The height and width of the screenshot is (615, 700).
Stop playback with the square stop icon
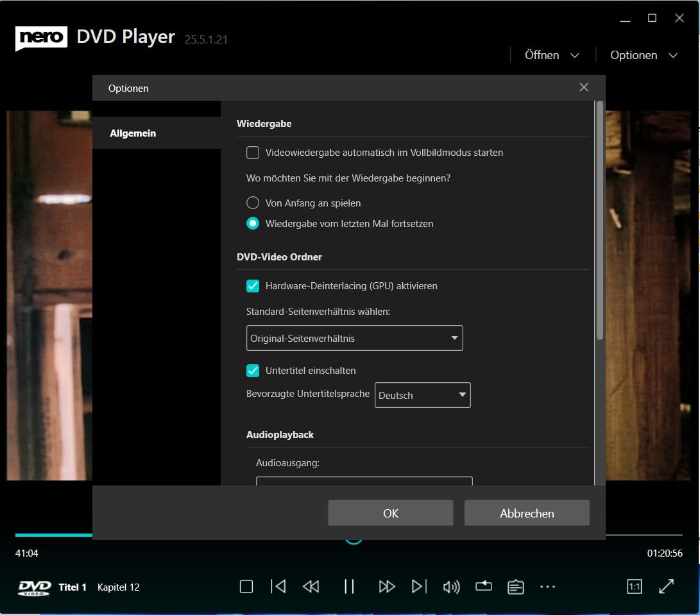coord(246,586)
